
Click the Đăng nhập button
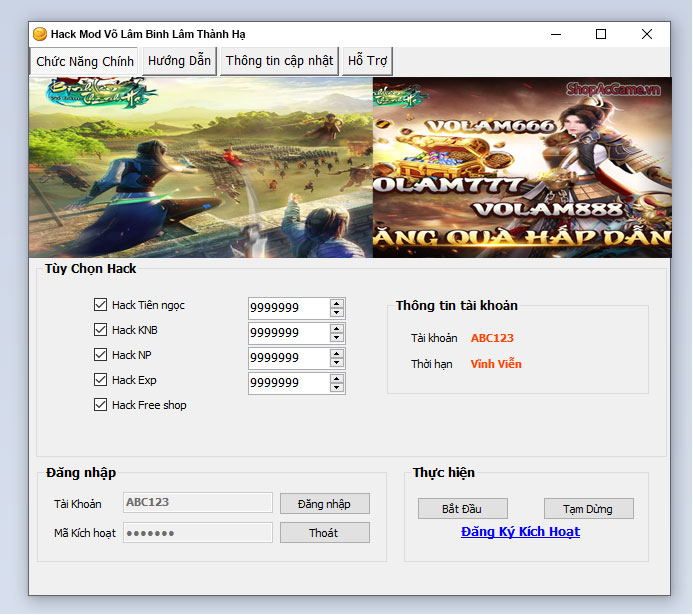pos(324,504)
